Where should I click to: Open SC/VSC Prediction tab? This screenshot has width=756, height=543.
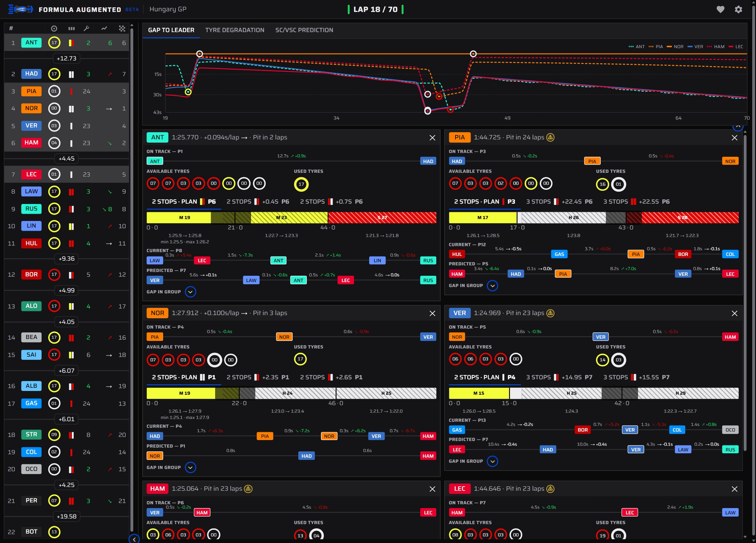tap(304, 30)
